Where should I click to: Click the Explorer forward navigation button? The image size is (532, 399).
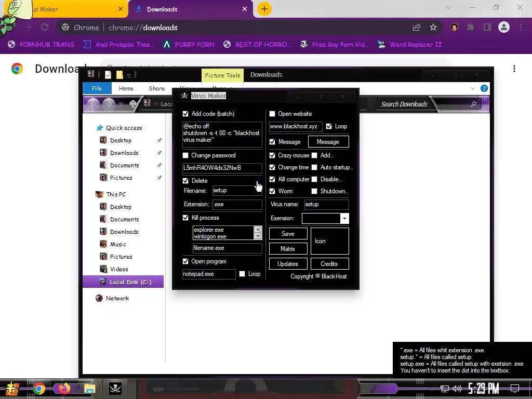109,104
